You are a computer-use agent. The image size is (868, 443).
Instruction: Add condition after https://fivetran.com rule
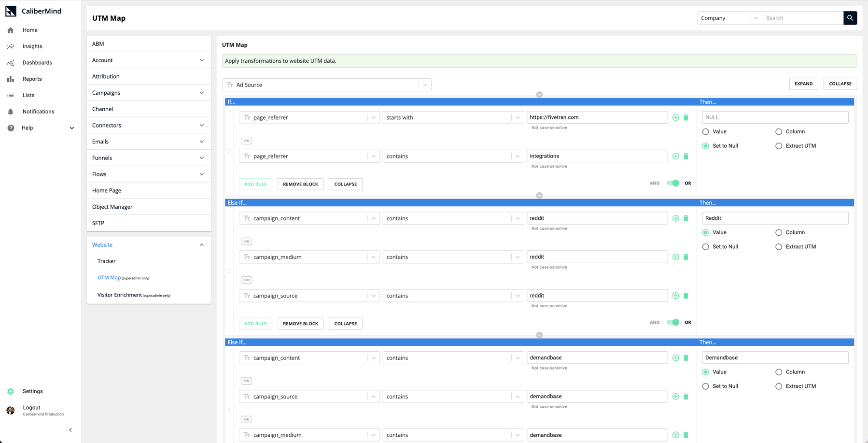click(675, 117)
